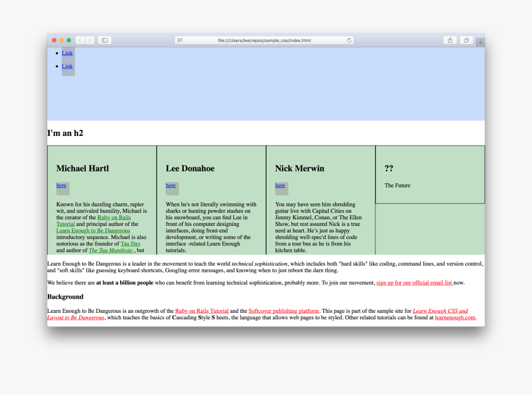Show all tabs overview button
The width and height of the screenshot is (532, 395).
coord(466,40)
